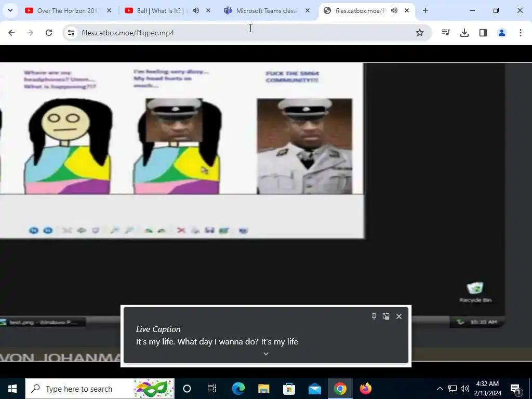
Task: Open Chrome profile avatar menu
Action: (502, 33)
